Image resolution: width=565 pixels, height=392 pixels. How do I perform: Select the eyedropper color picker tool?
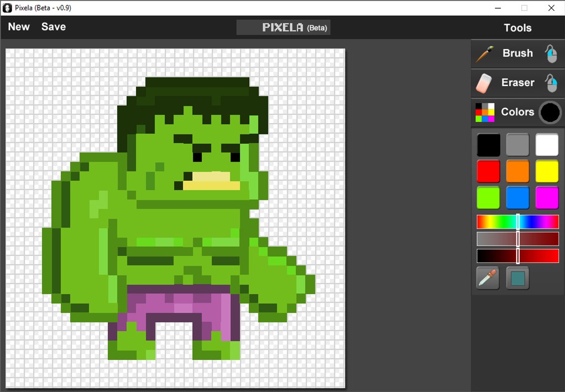click(x=488, y=278)
